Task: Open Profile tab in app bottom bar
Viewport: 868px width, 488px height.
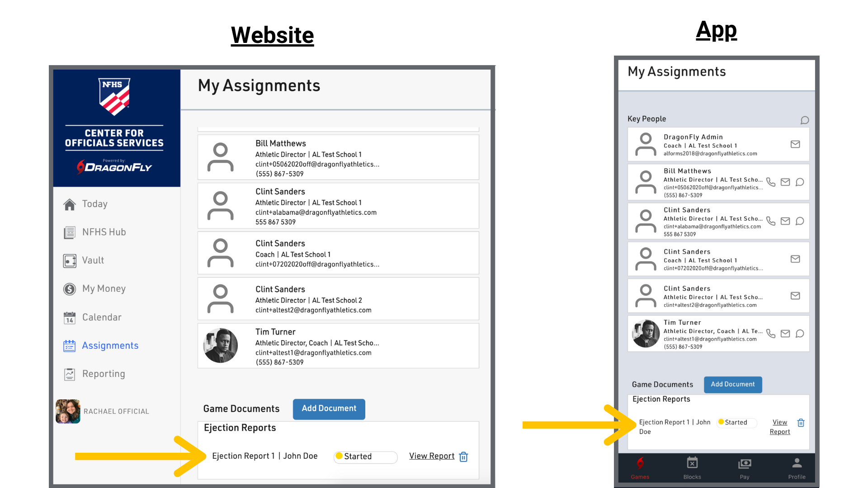Action: pyautogui.click(x=797, y=468)
